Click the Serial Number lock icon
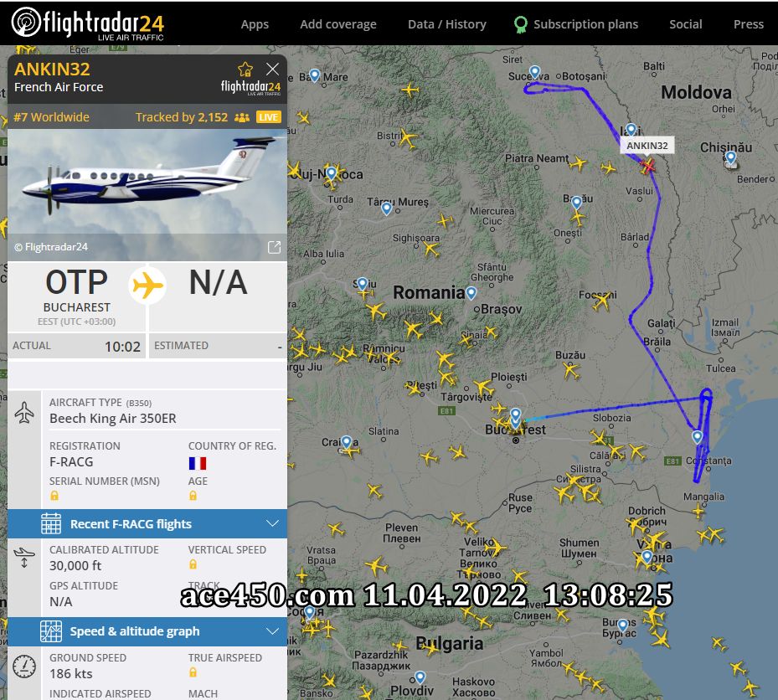The image size is (778, 700). (x=54, y=496)
